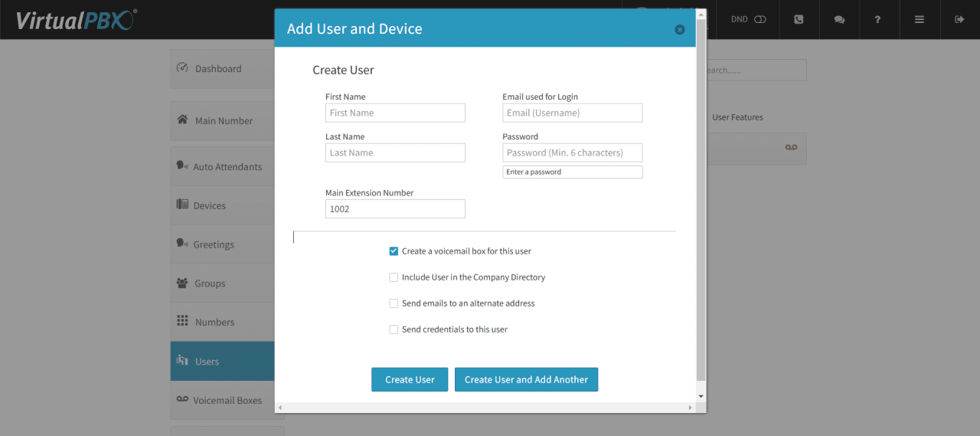Open Voicemail Boxes in the sidebar
This screenshot has height=436, width=980.
222,400
